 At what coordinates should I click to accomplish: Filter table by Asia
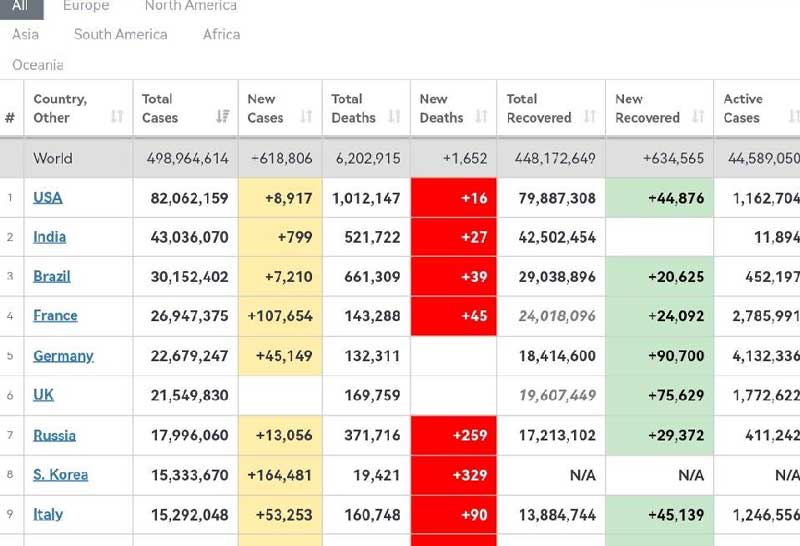(26, 34)
